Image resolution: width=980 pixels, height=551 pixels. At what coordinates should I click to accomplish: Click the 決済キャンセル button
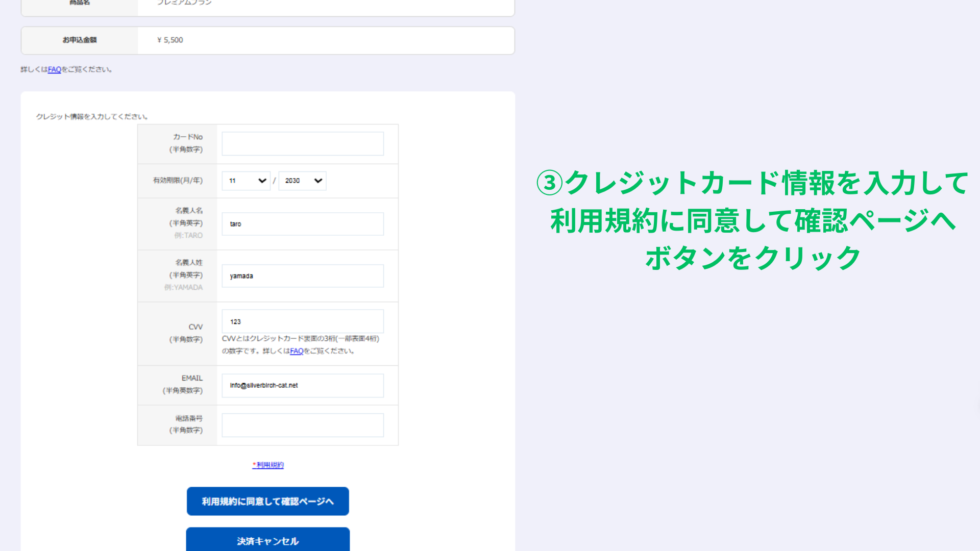tap(267, 540)
